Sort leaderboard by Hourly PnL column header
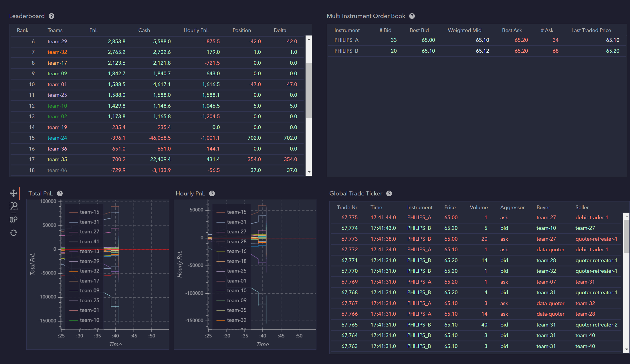The height and width of the screenshot is (364, 630). tap(196, 30)
